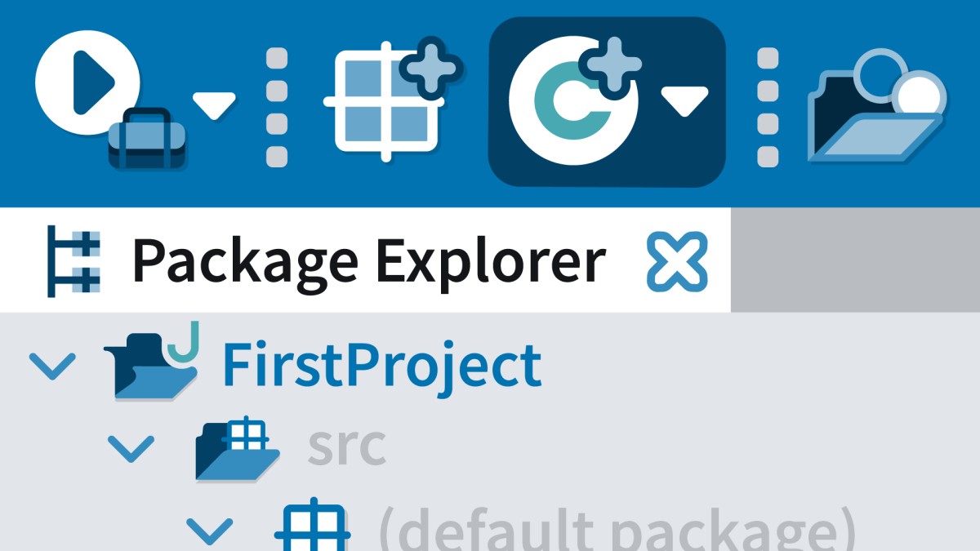
Task: Select the (default package) label
Action: [x=617, y=529]
